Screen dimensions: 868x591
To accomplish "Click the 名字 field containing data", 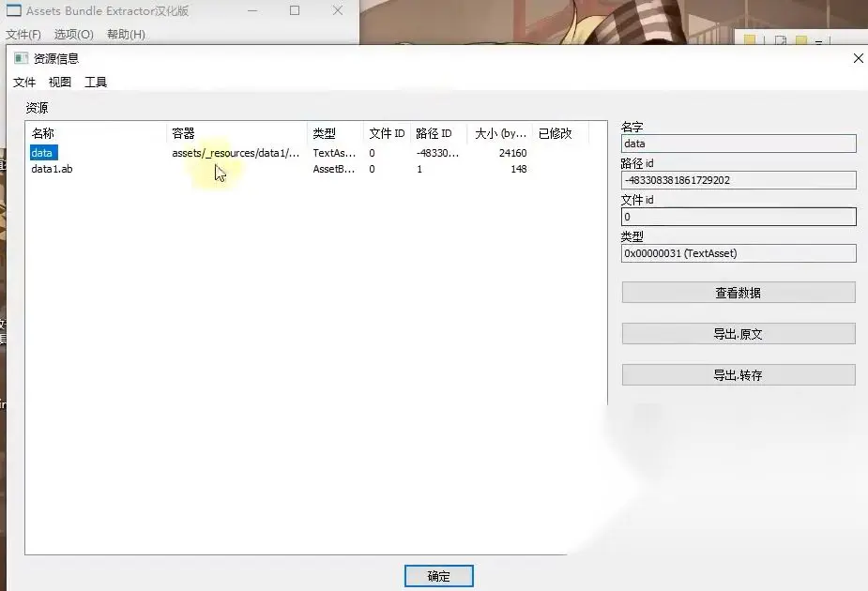I will [739, 144].
